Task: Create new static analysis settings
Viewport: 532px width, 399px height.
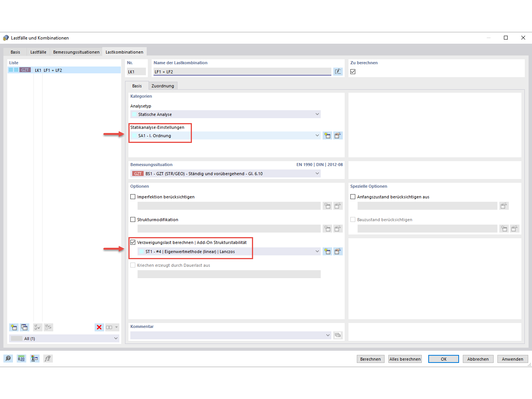Action: tap(327, 135)
